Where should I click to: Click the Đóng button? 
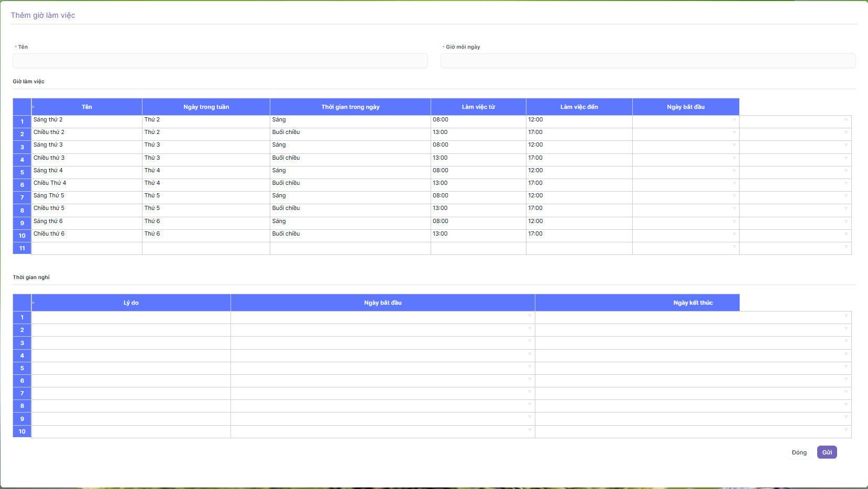click(799, 452)
